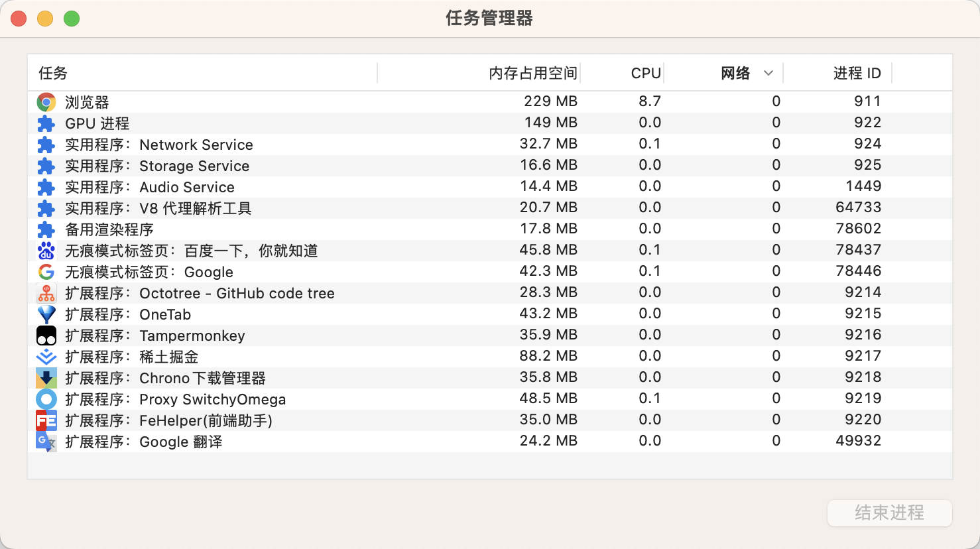This screenshot has width=980, height=549.
Task: Click the puzzle icon beside GPU 进程
Action: tap(46, 123)
